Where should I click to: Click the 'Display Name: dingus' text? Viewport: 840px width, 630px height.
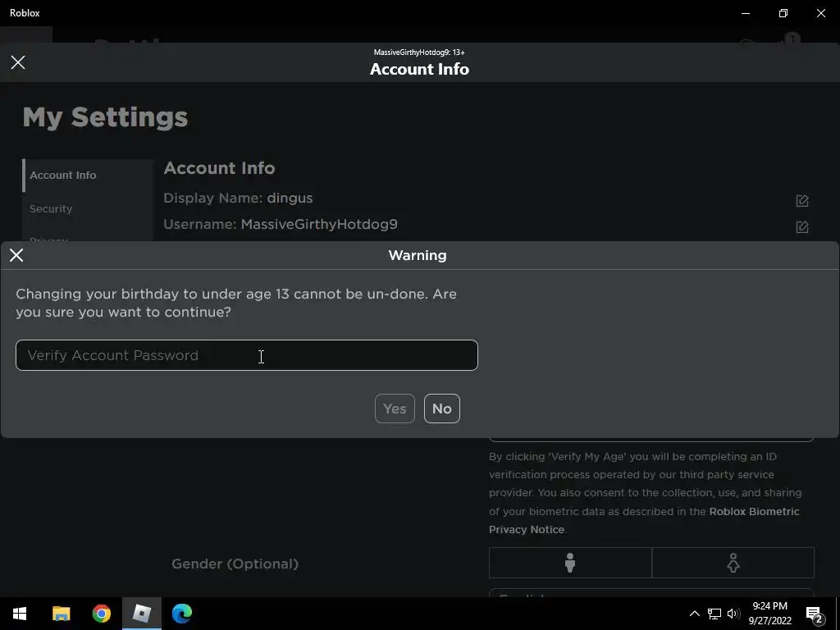point(238,198)
